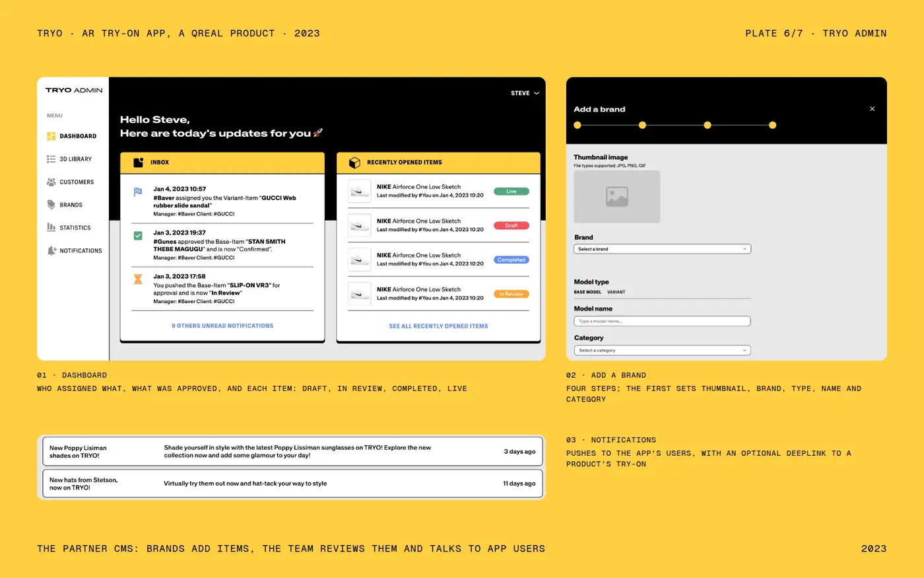The width and height of the screenshot is (924, 578).
Task: Click the hourglass icon on the Jan 3 17:58 message
Action: click(138, 279)
